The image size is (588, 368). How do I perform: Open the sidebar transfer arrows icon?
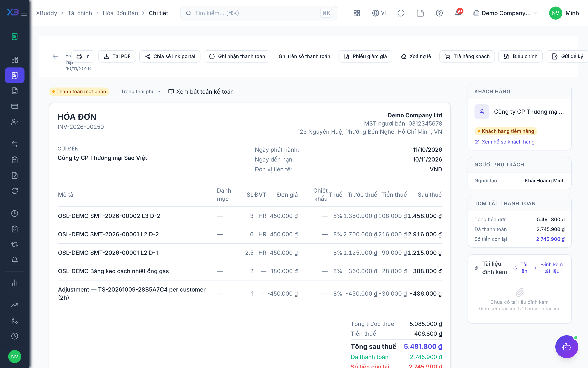tap(14, 145)
